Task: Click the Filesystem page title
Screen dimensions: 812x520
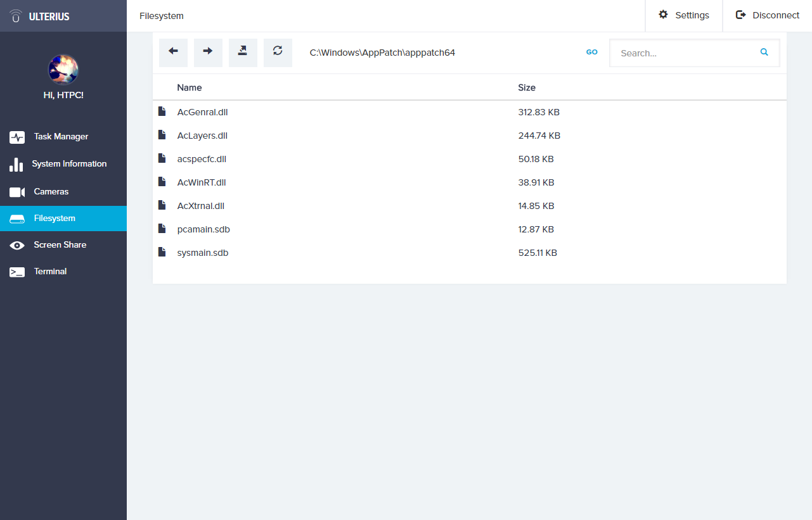Action: [162, 16]
